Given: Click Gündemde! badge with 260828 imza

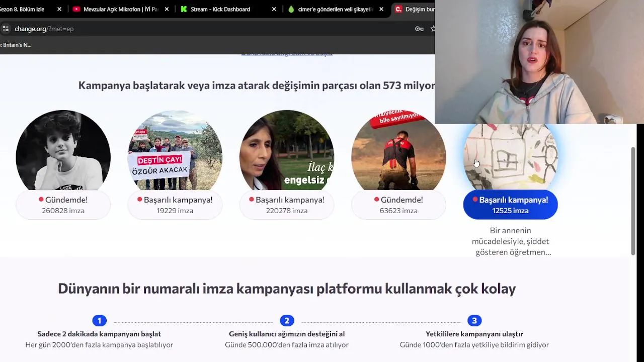Looking at the screenshot, I should click(x=63, y=205).
